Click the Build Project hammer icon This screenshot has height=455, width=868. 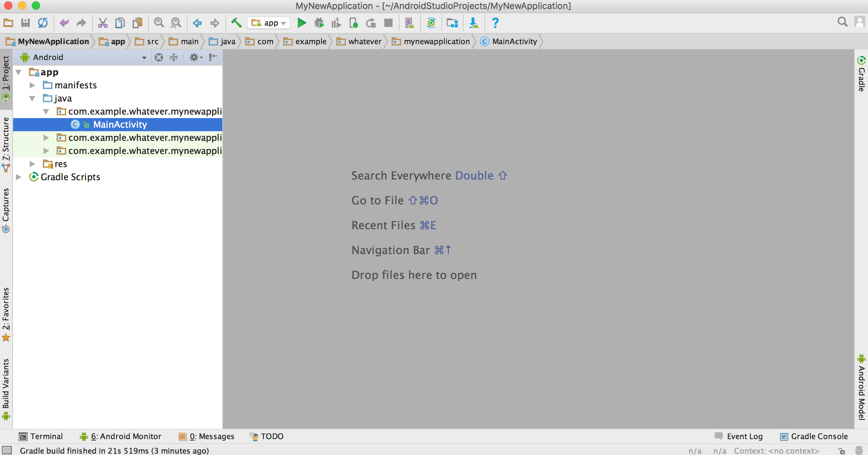point(235,23)
